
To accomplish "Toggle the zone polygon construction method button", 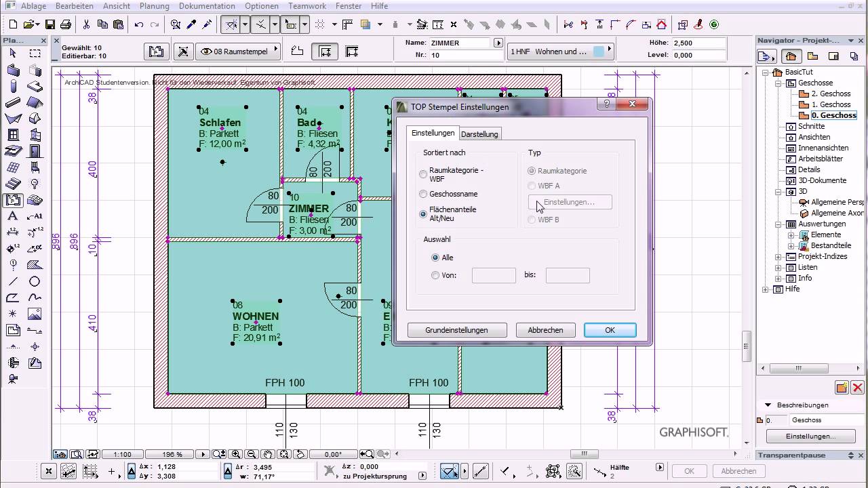I will (297, 51).
